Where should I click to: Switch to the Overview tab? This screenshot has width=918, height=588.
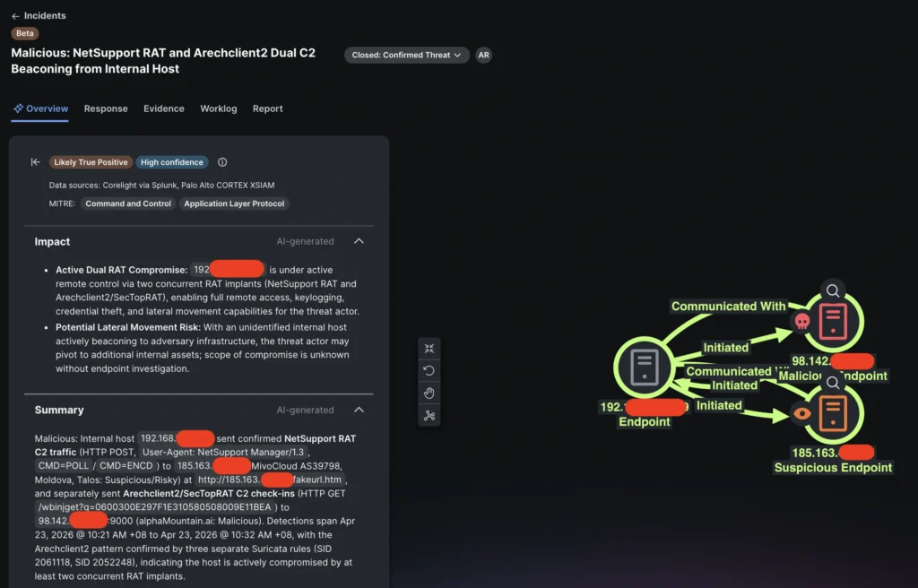(40, 108)
